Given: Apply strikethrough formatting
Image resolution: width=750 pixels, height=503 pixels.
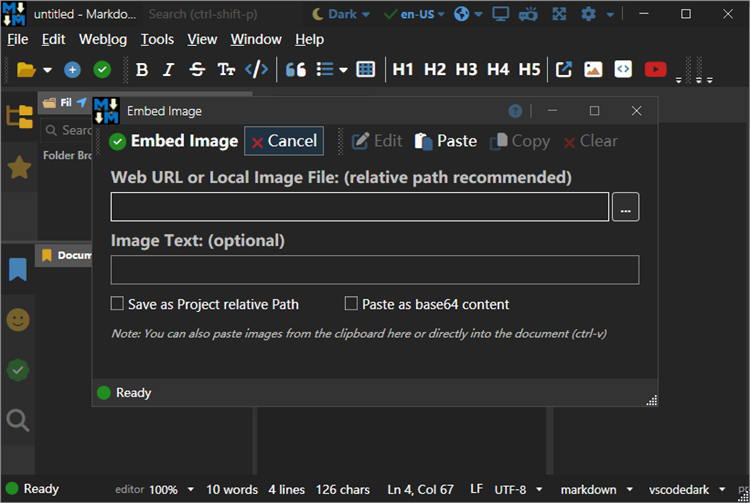Looking at the screenshot, I should (197, 70).
